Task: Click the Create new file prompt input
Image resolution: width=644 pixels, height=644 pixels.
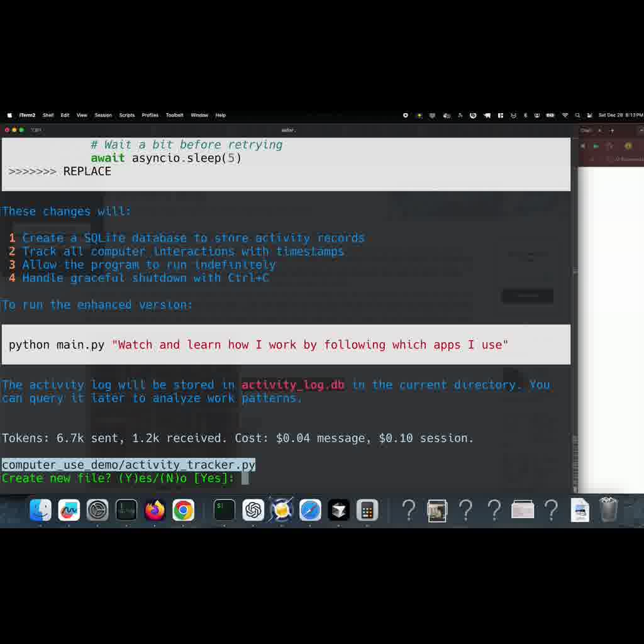Action: pos(245,479)
